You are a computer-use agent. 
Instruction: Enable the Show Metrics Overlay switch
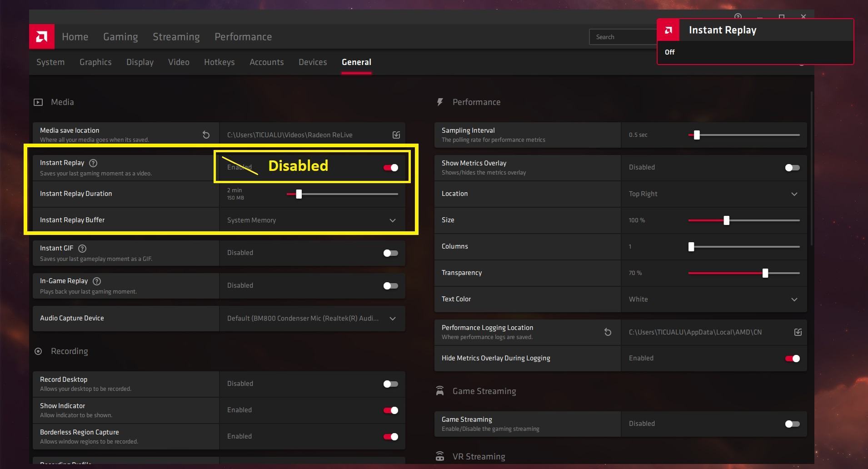(793, 168)
